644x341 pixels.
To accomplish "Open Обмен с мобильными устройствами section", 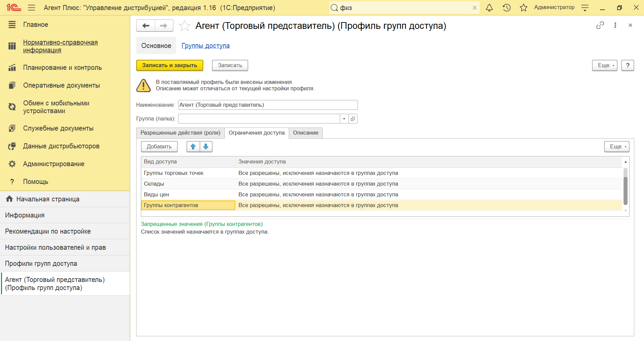I will [56, 107].
